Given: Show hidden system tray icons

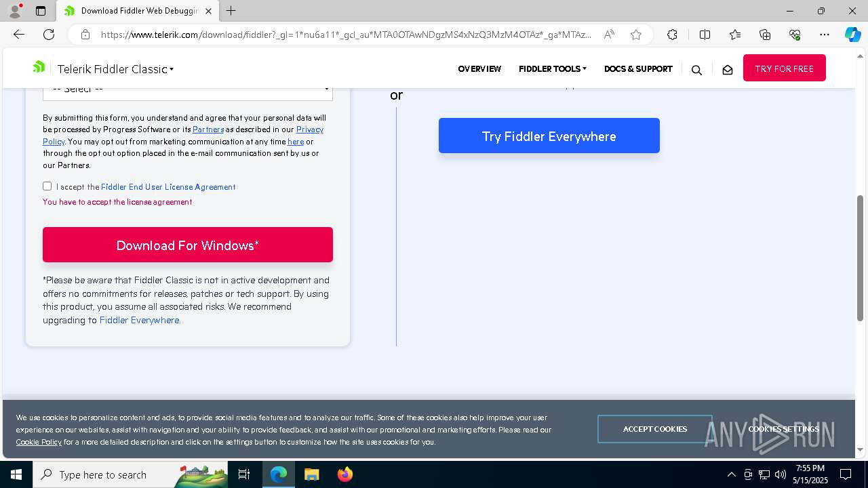Looking at the screenshot, I should [731, 474].
